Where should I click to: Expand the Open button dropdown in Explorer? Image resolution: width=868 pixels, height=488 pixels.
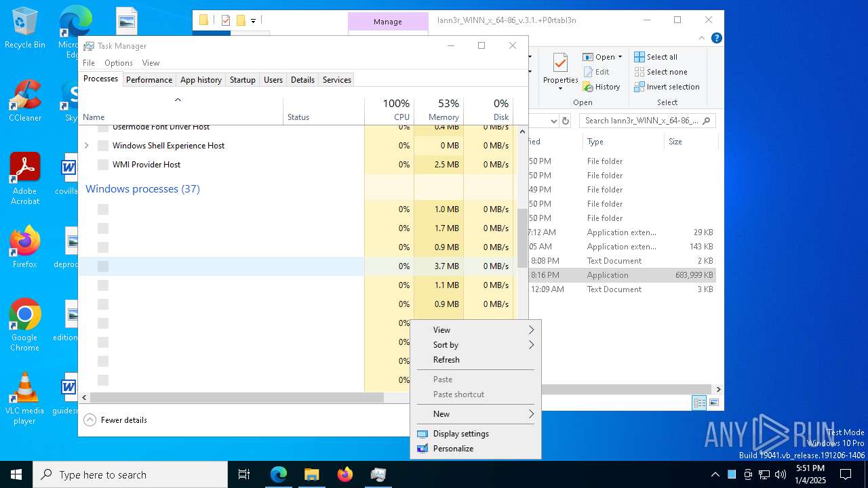[620, 57]
